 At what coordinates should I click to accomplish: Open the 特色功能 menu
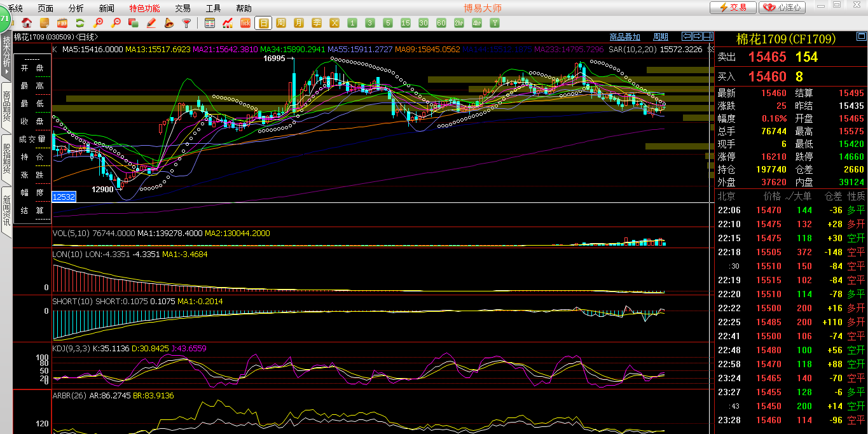[145, 8]
